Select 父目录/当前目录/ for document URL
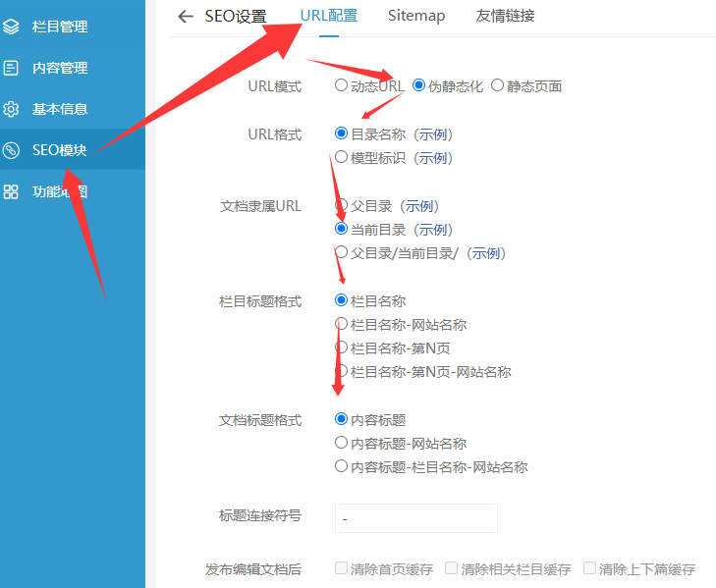This screenshot has height=588, width=716. 341,252
